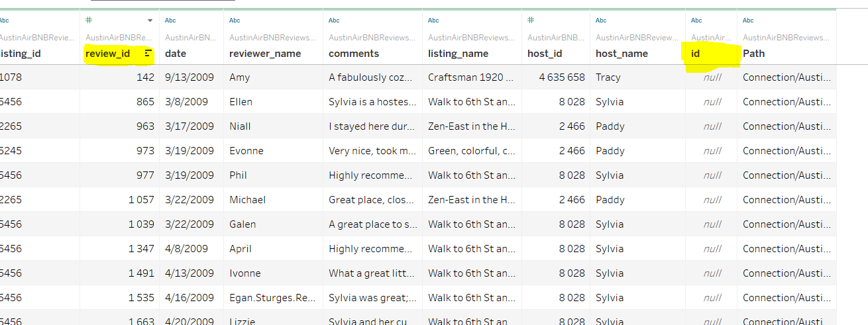Click the Path column header name

[x=753, y=54]
